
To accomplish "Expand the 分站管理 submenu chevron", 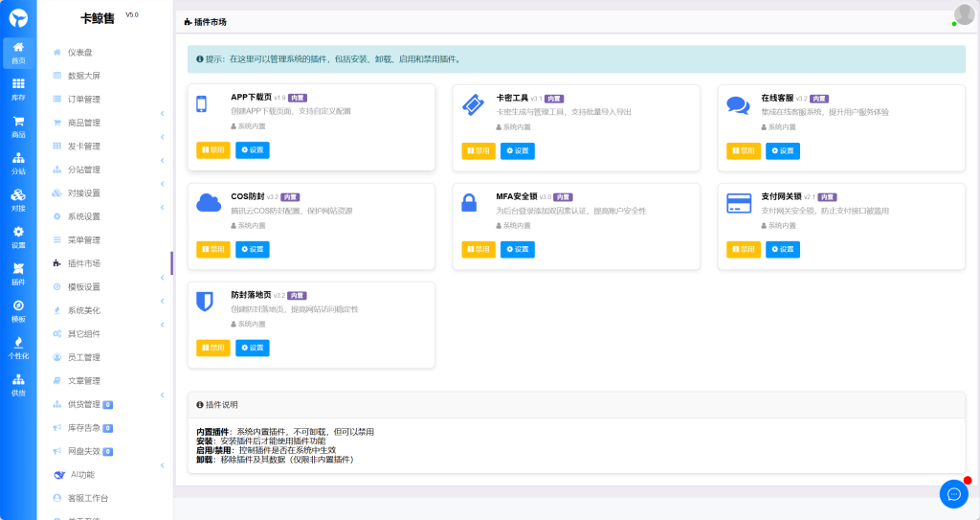I will 163,161.
